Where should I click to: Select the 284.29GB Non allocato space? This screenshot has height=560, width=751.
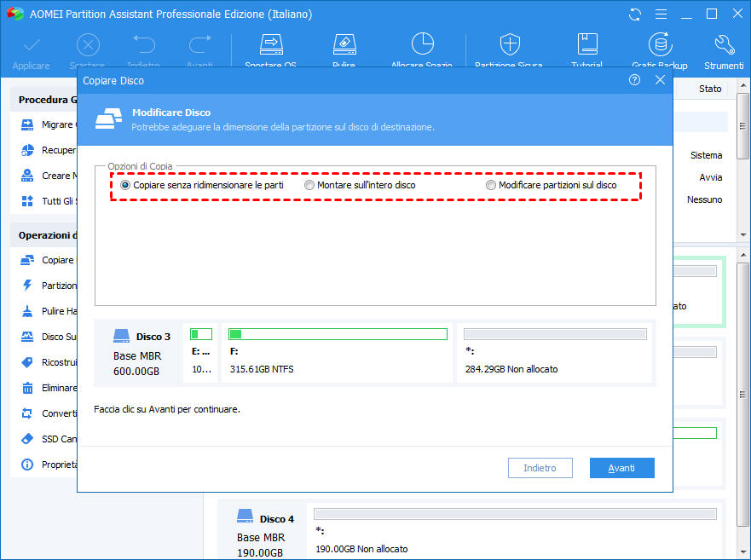555,353
